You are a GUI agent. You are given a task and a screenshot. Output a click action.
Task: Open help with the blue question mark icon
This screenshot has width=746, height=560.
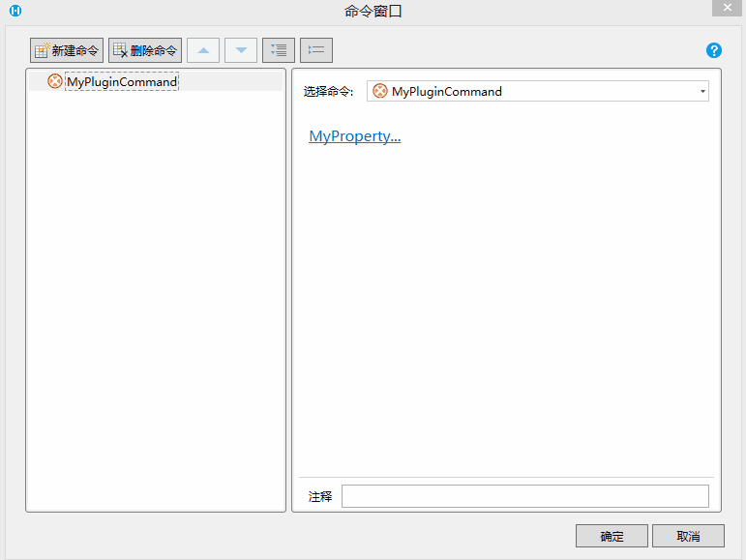(714, 50)
